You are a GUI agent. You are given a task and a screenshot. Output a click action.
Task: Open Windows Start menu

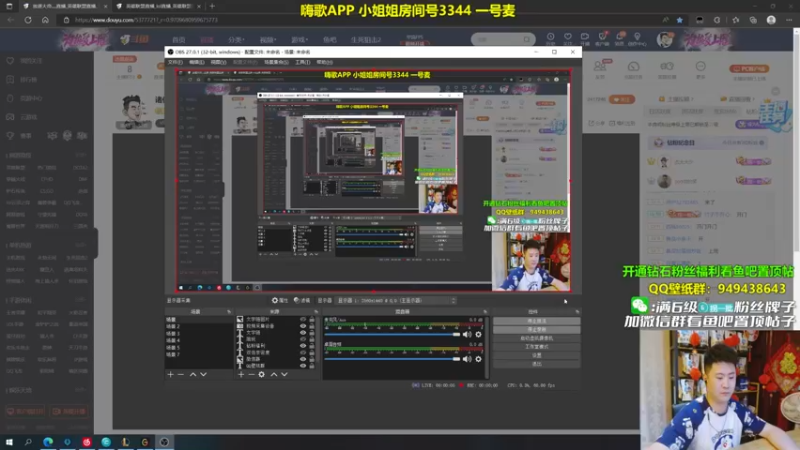pyautogui.click(x=9, y=442)
